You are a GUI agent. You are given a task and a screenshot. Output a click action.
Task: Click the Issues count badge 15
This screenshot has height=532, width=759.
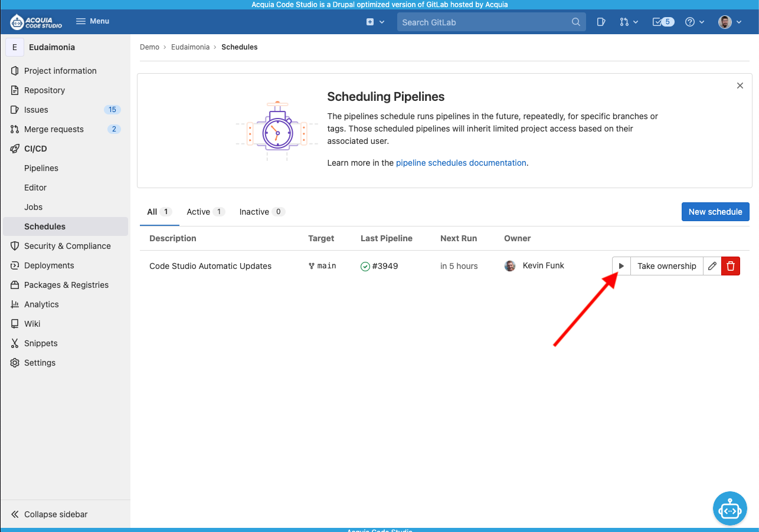[112, 110]
